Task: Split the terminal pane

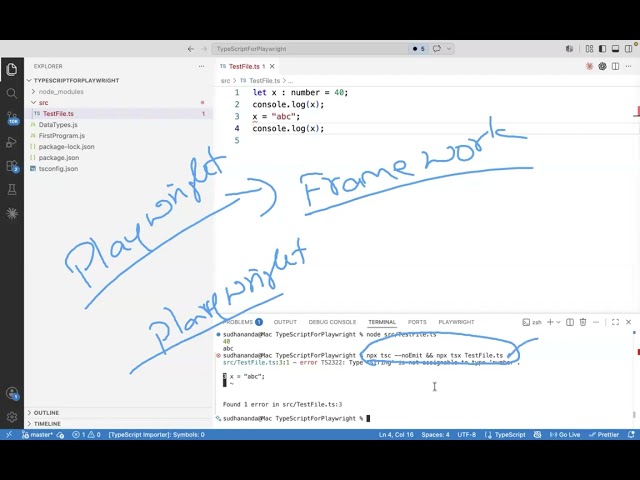Action: point(570,322)
